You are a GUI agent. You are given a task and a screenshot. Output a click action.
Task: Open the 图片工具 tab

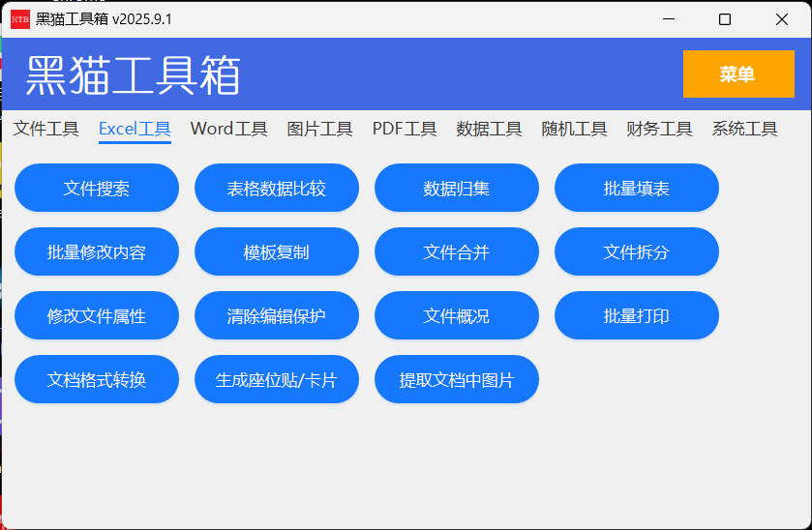pos(319,129)
